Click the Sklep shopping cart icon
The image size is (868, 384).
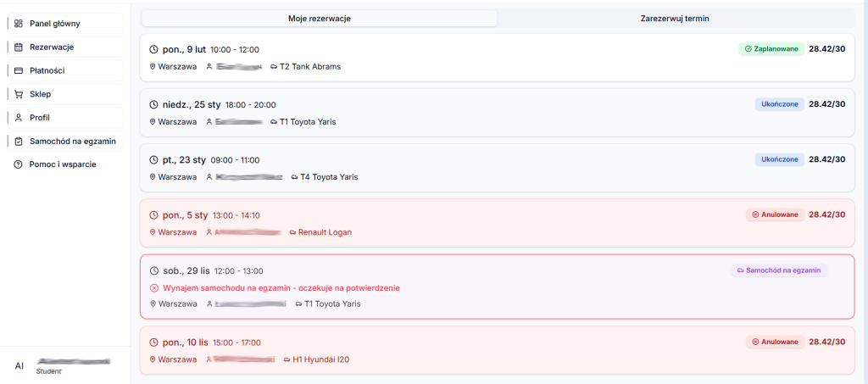(19, 94)
